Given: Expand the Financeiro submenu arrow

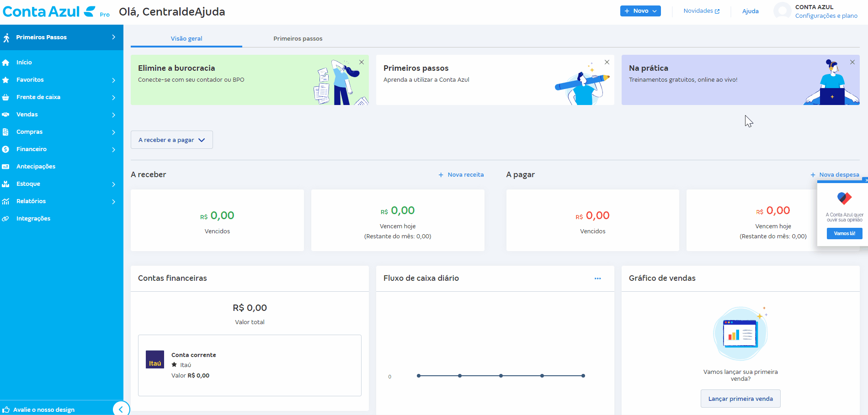Looking at the screenshot, I should click(x=114, y=150).
